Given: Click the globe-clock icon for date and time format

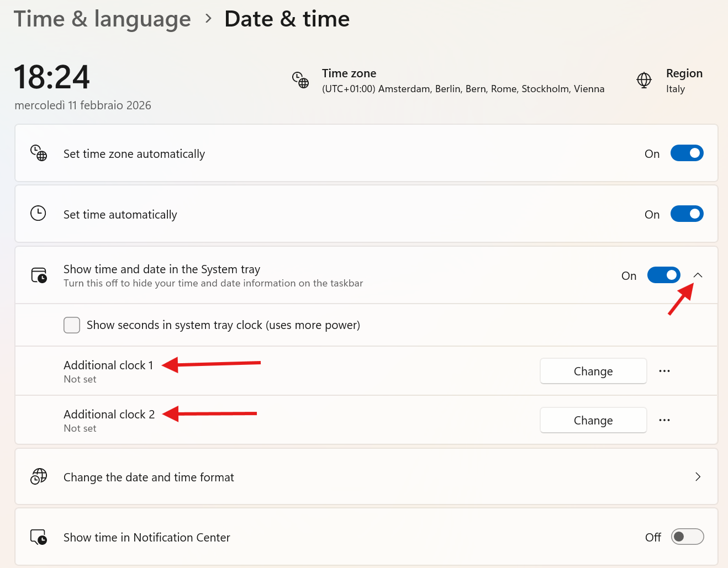Looking at the screenshot, I should 39,476.
